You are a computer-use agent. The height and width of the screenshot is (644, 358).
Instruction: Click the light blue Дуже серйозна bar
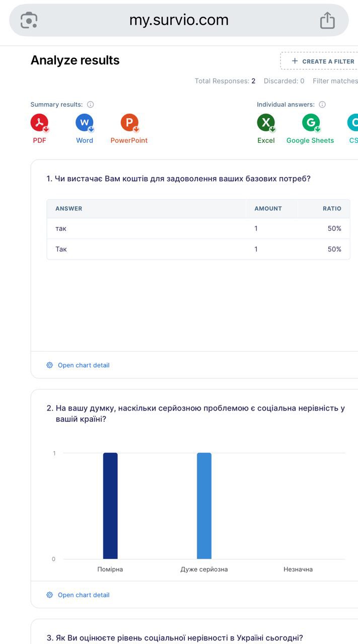[204, 506]
